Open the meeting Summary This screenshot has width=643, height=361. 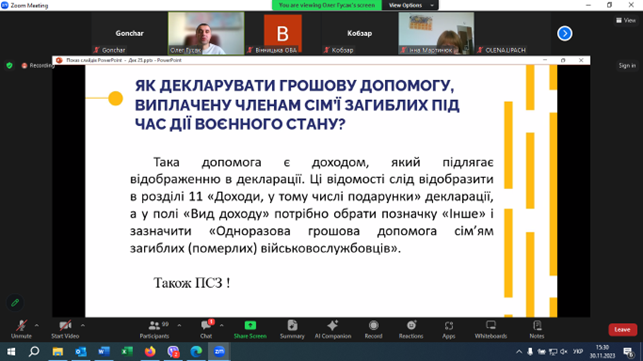[292, 329]
